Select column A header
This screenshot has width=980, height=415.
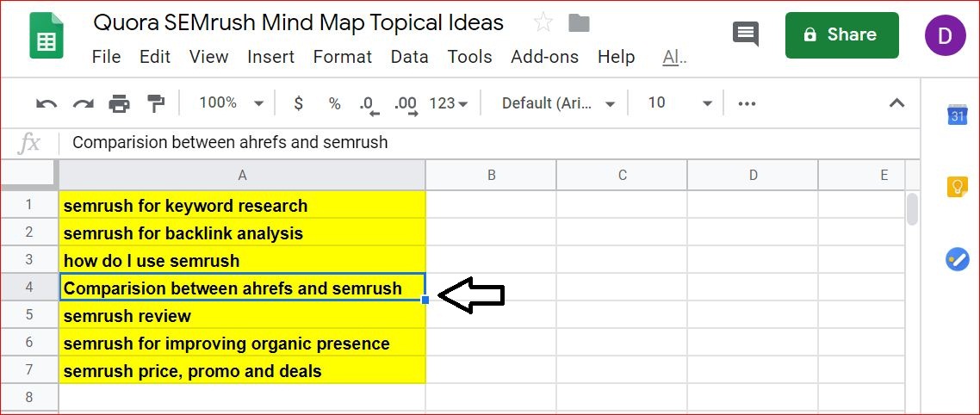242,175
